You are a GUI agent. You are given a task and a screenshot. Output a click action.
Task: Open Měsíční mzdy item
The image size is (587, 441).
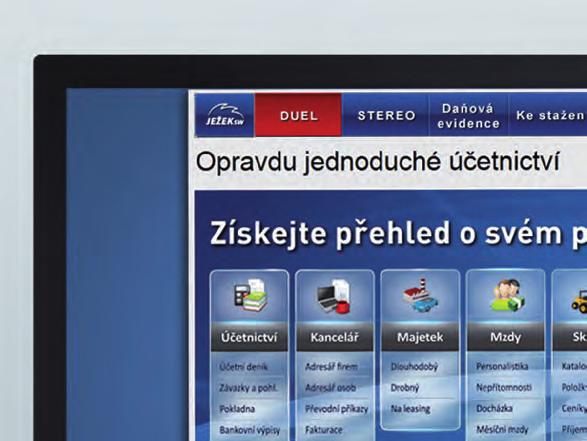point(502,429)
